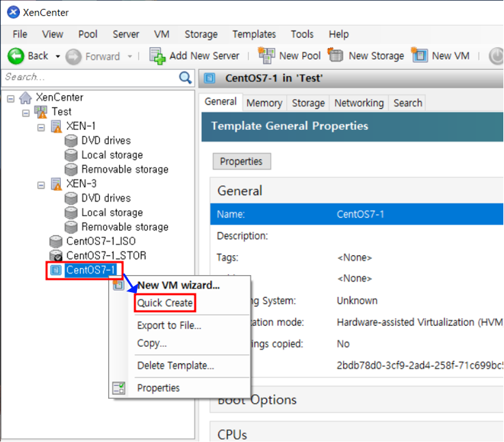The height and width of the screenshot is (442, 504).
Task: Click the Tags '<None>' value
Action: (x=354, y=258)
